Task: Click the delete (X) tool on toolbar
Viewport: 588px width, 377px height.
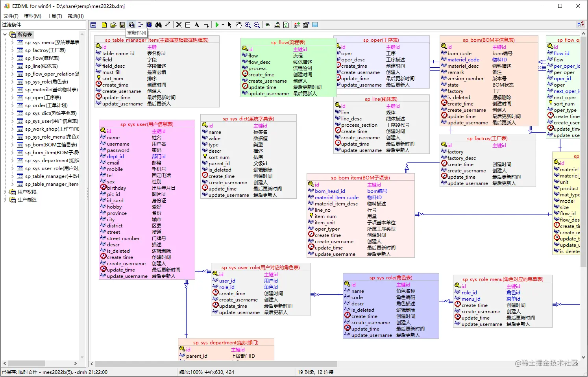Action: [x=178, y=25]
